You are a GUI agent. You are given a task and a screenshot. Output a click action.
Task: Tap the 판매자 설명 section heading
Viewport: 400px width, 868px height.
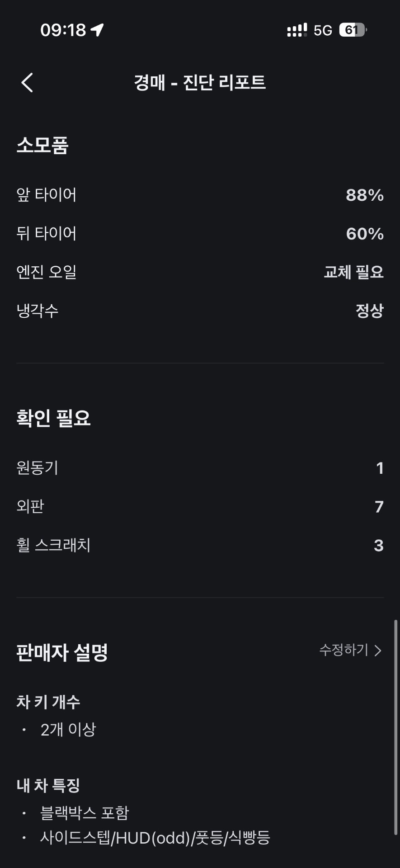tap(62, 652)
